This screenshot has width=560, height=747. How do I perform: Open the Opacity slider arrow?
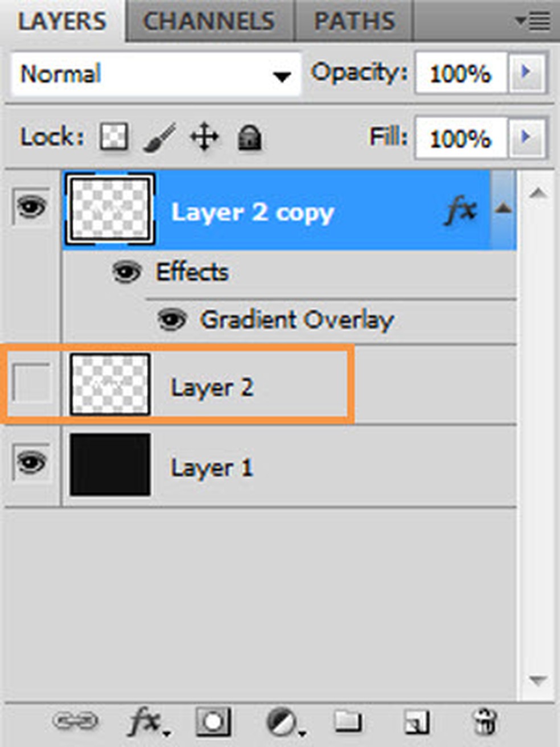click(x=526, y=72)
